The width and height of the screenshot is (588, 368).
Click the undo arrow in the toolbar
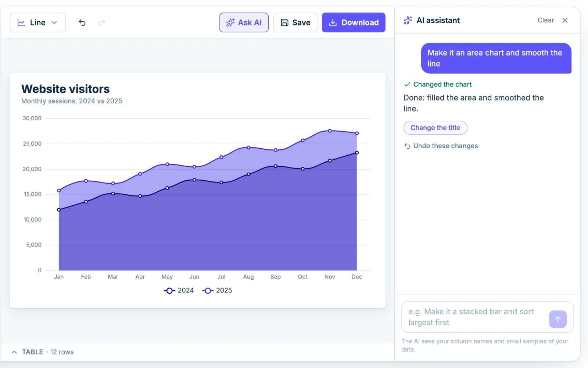click(x=82, y=22)
